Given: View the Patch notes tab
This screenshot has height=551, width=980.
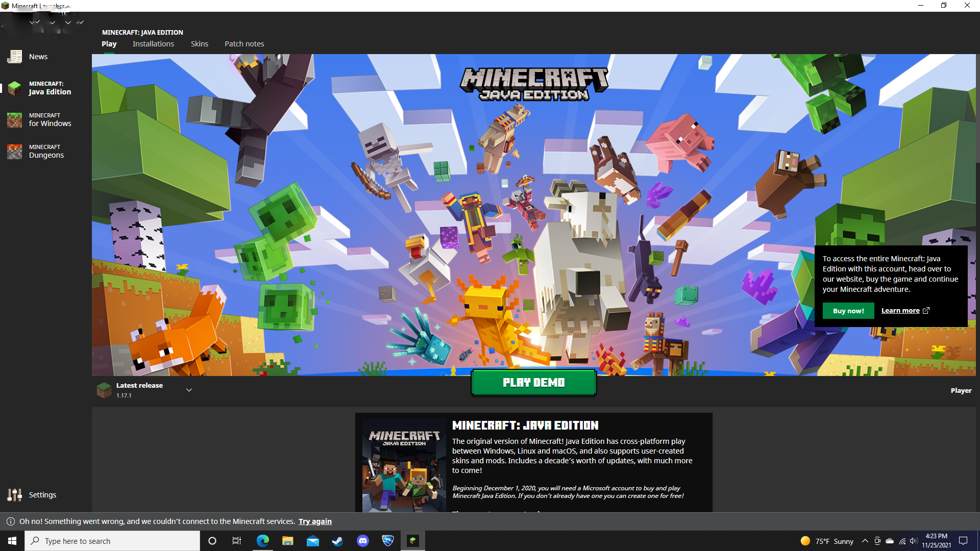Looking at the screenshot, I should point(244,44).
